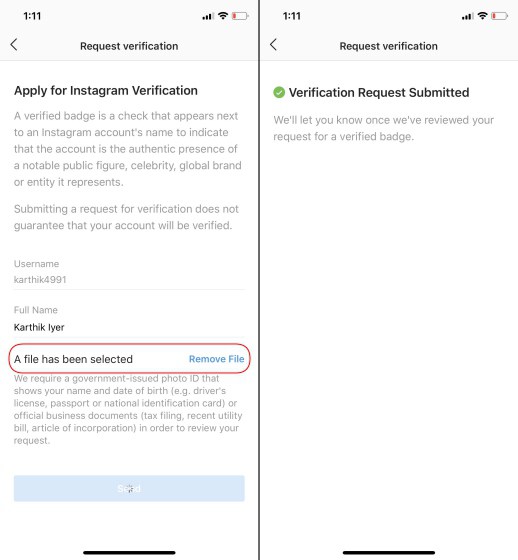Tap the left screen's cellular signal bars
This screenshot has width=518, height=560.
(208, 16)
